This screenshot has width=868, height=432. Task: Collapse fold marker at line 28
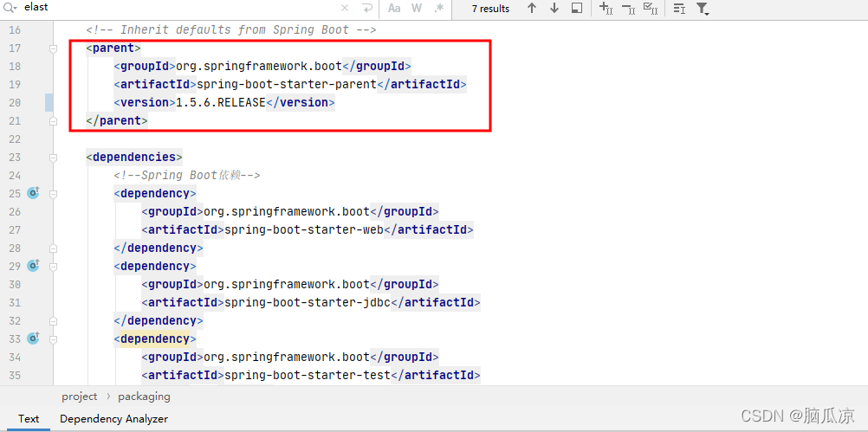(x=53, y=248)
